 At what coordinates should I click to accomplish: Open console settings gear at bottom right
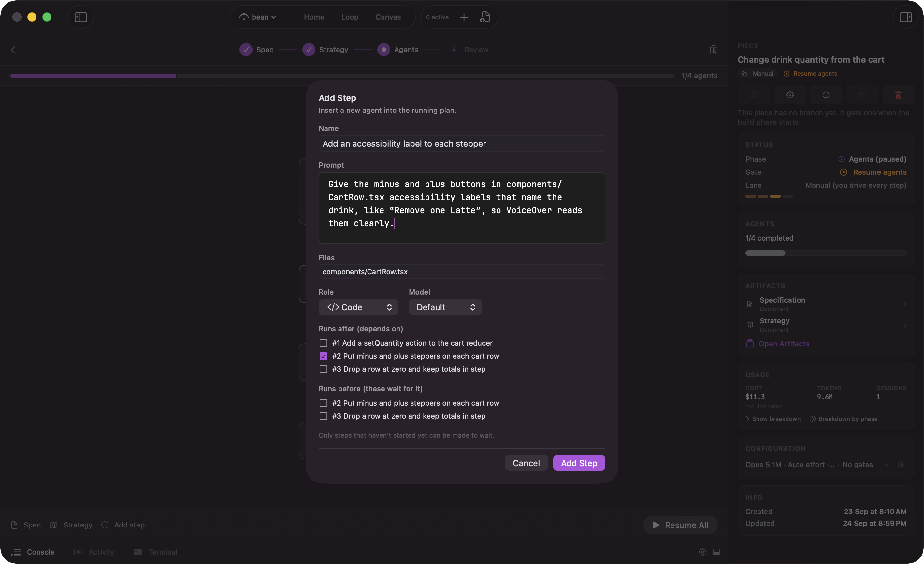(702, 552)
